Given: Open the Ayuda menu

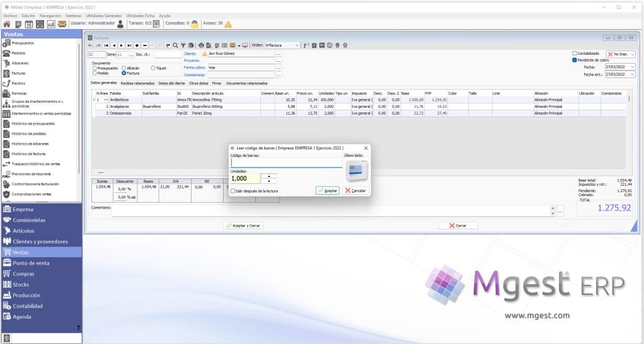Looking at the screenshot, I should coord(164,16).
